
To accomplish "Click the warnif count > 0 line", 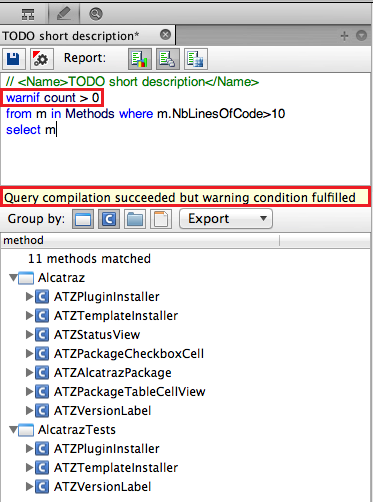I will click(52, 98).
